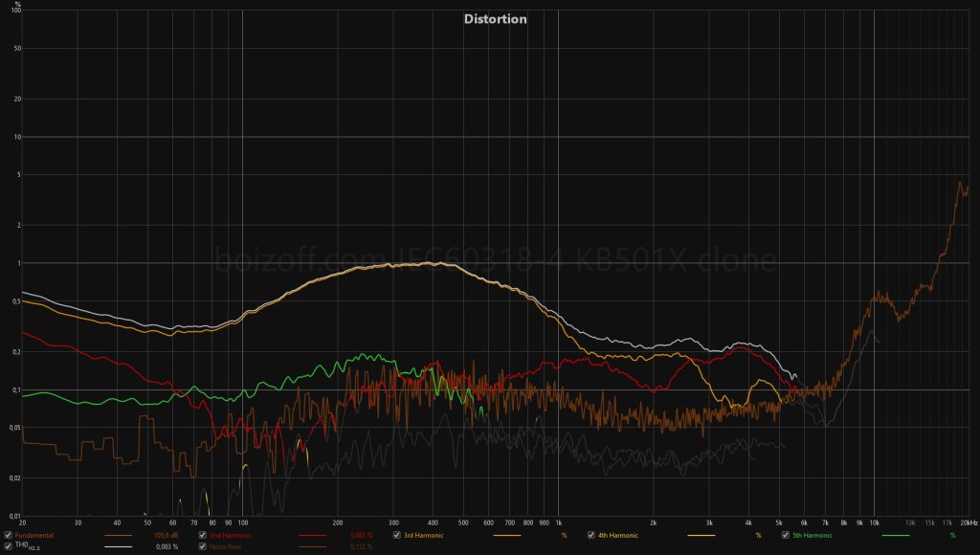Image resolution: width=980 pixels, height=555 pixels.
Task: Click the 3rd Harmonic legend label
Action: point(424,536)
